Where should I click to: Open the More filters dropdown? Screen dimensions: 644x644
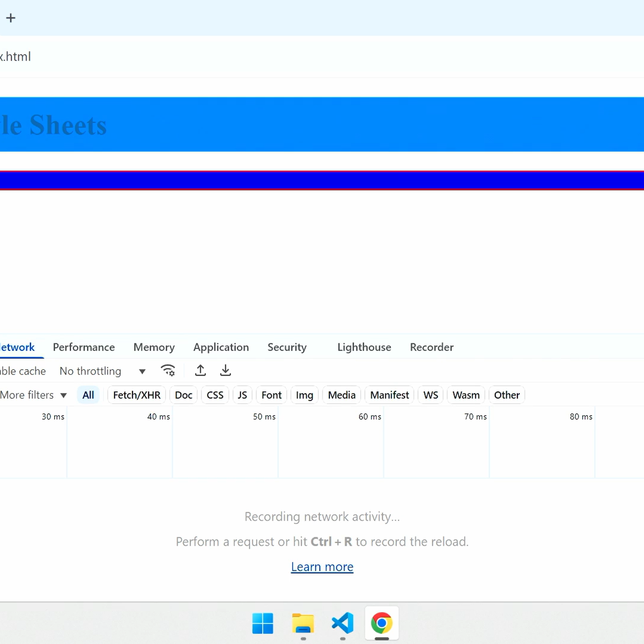[x=34, y=395]
